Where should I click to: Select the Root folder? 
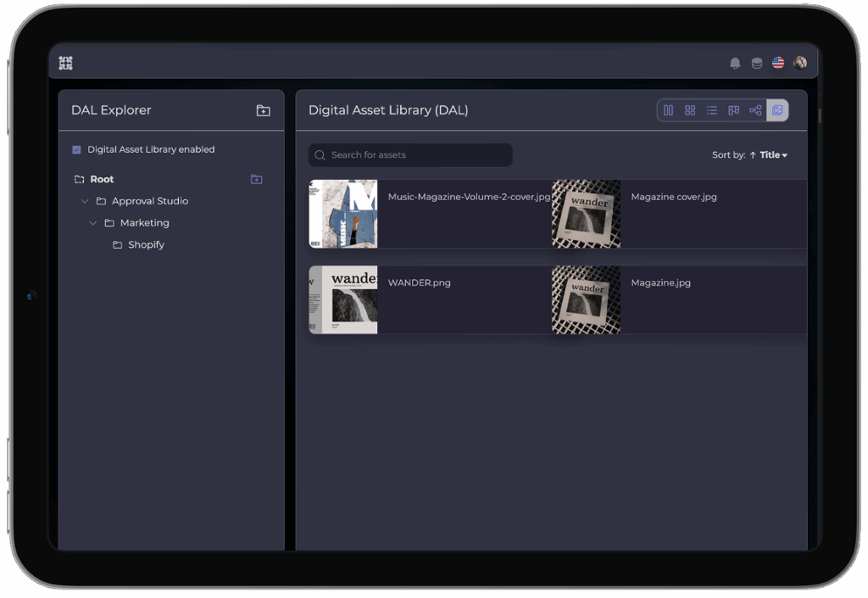[x=102, y=180]
